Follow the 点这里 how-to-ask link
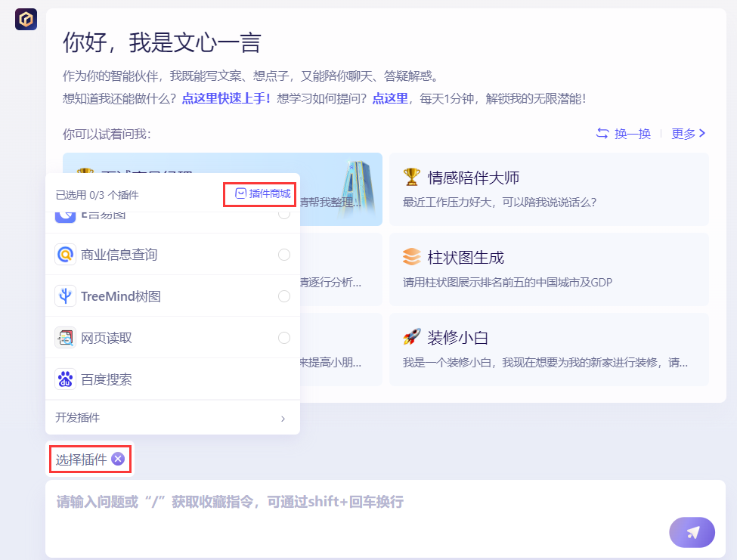 tap(390, 99)
